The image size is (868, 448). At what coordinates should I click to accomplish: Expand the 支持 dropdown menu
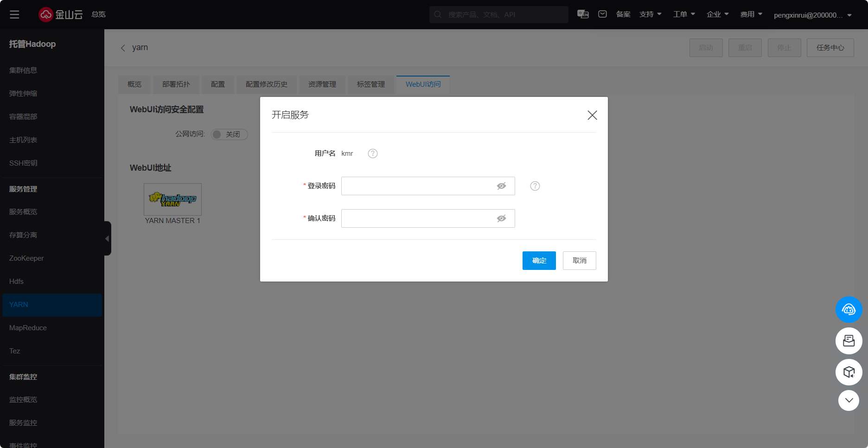pyautogui.click(x=650, y=14)
